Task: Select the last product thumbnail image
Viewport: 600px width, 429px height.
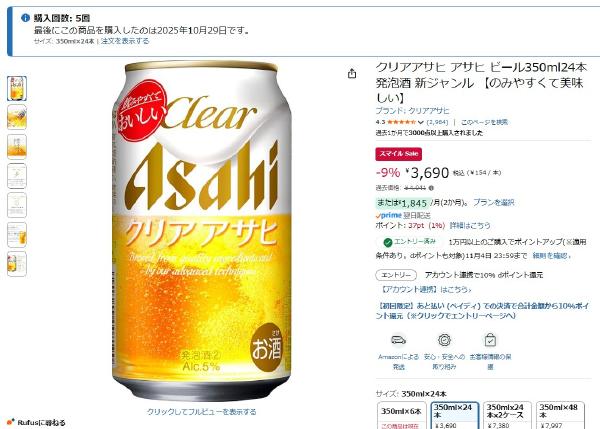Action: 17,264
